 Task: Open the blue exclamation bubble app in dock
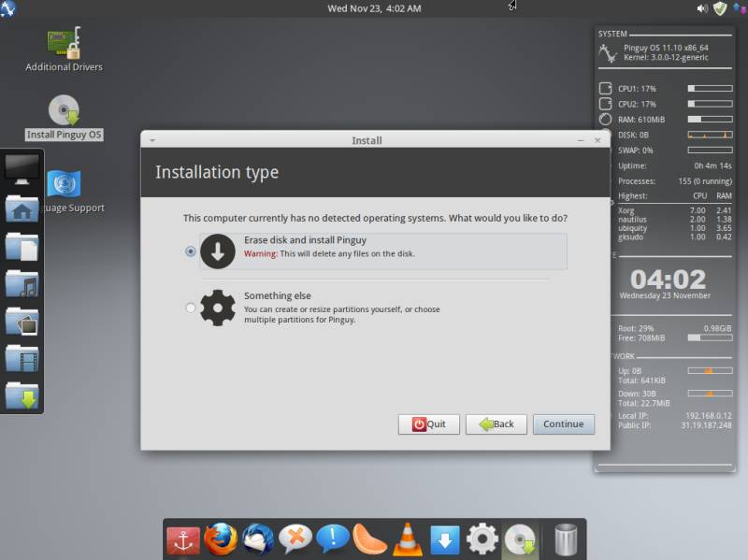pyautogui.click(x=333, y=539)
